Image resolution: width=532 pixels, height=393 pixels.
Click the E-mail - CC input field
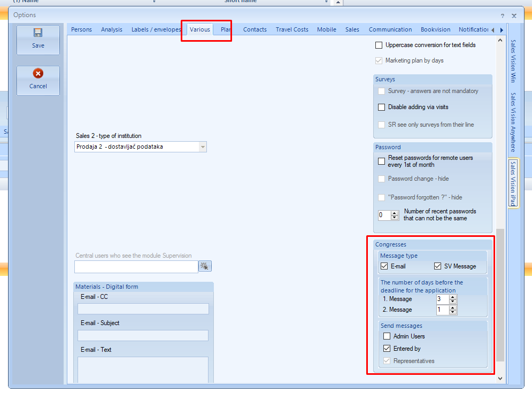point(143,309)
